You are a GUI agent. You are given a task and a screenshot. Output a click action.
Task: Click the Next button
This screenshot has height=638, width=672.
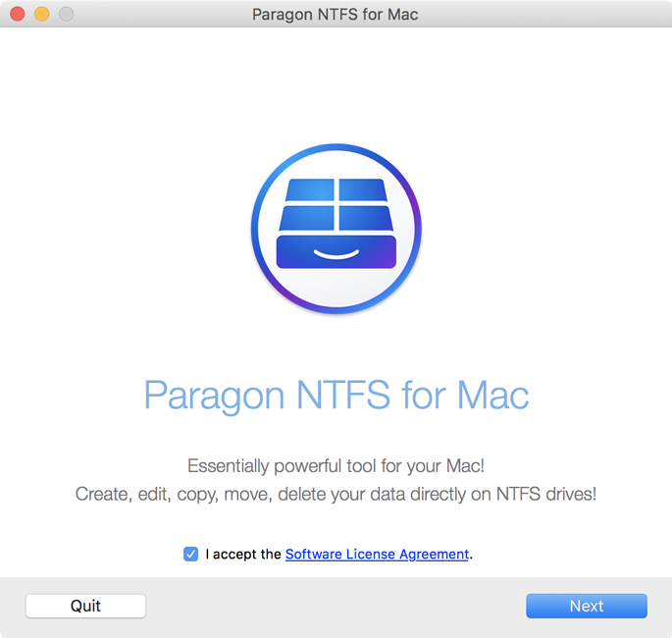tap(587, 606)
